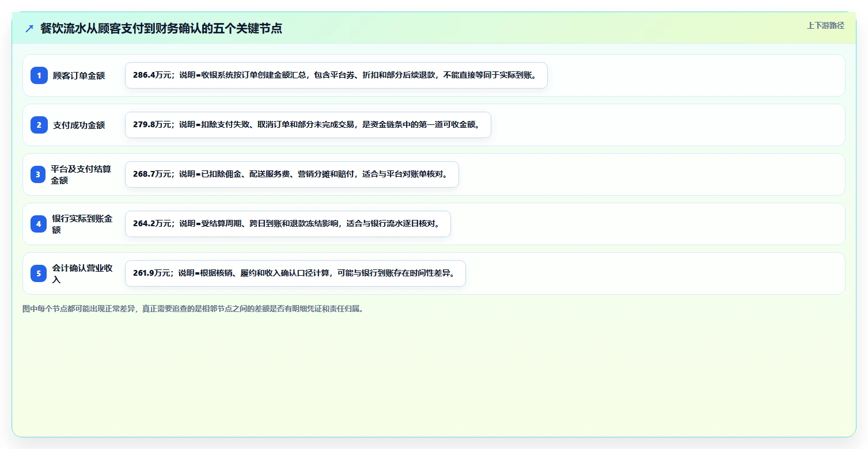Select the 顾客订单金额 node label
This screenshot has height=449, width=868.
click(79, 75)
